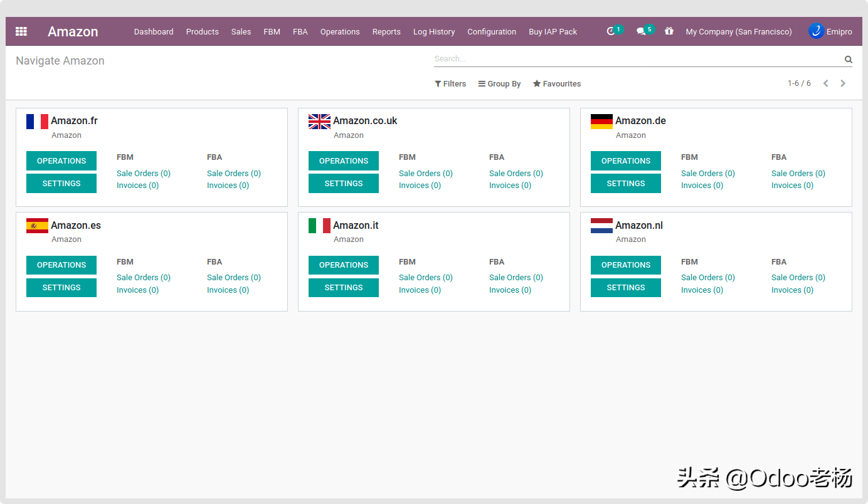The height and width of the screenshot is (504, 868).
Task: Open FBM Invoices link for Amazon.it
Action: pyautogui.click(x=420, y=290)
